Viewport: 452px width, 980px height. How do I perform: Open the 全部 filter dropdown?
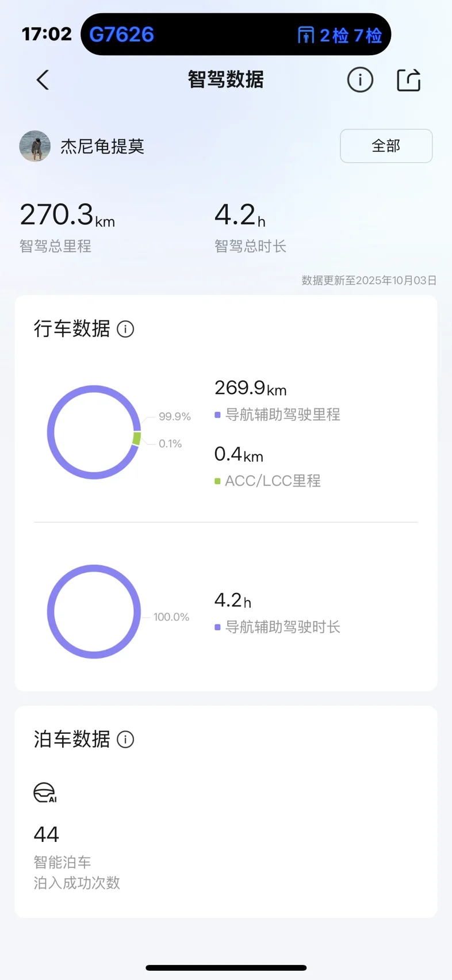386,146
